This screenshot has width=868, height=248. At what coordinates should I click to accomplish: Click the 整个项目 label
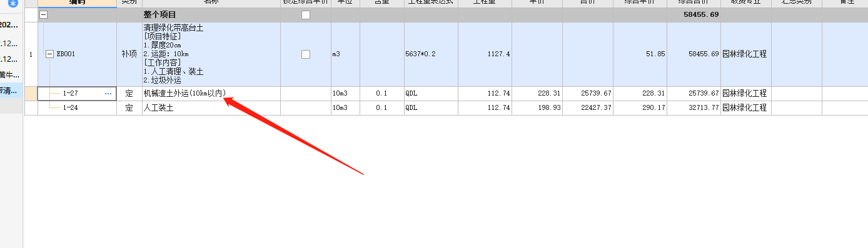(x=160, y=15)
